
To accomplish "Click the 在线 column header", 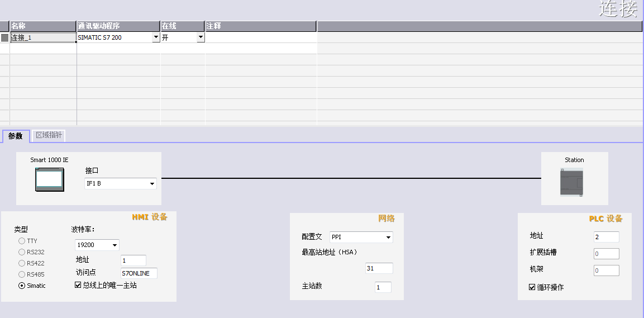I will click(x=183, y=26).
